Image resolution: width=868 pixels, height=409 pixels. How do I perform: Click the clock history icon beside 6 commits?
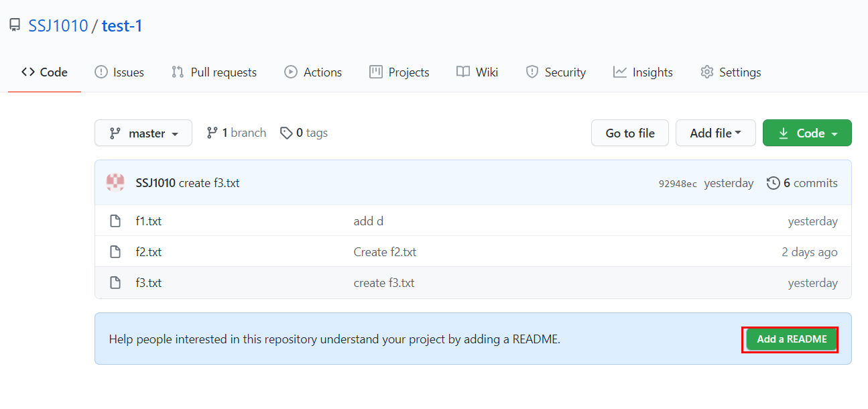pos(773,183)
